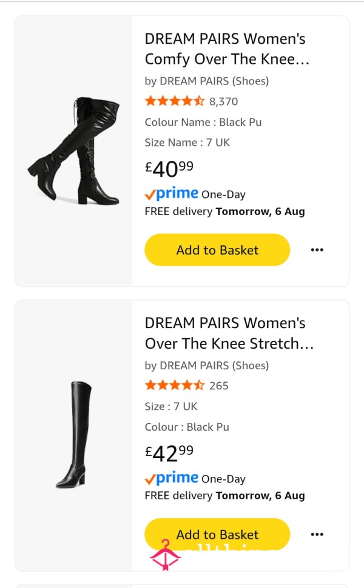Click the £40.99 price
Image resolution: width=364 pixels, height=588 pixels.
point(169,169)
